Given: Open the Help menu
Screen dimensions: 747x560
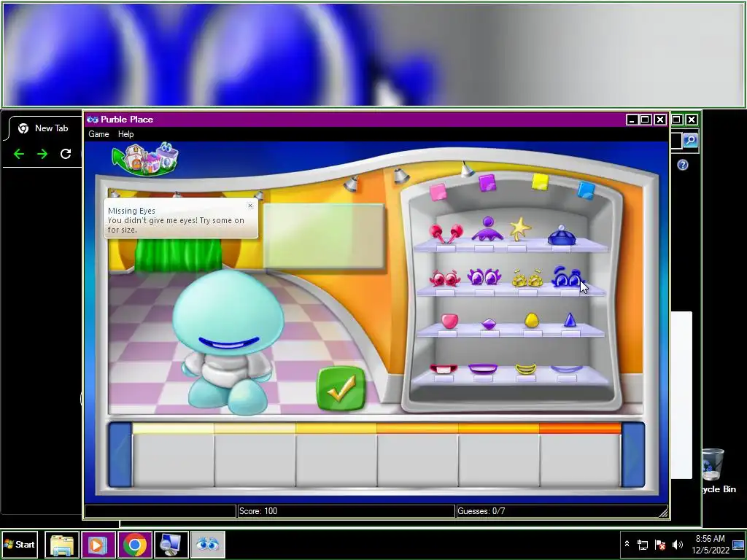Looking at the screenshot, I should 125,134.
